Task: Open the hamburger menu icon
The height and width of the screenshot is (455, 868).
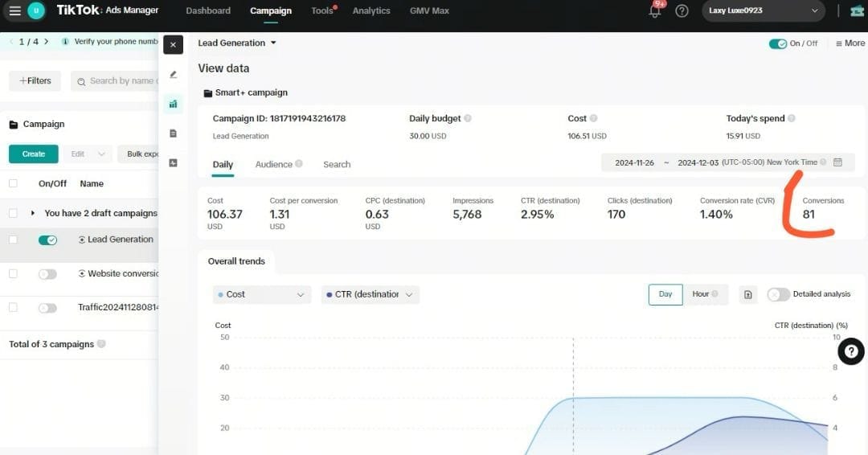Action: 15,10
